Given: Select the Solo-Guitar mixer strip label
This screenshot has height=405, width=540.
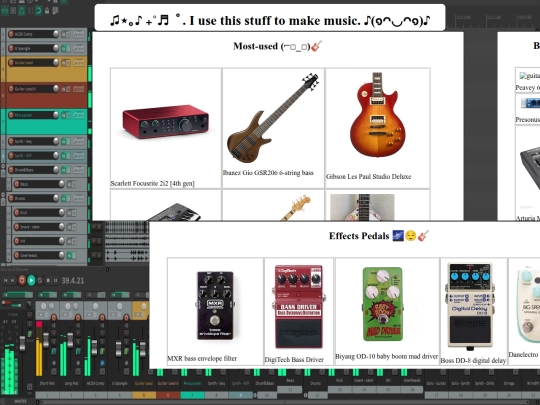Looking at the screenshot, I should 436,383.
